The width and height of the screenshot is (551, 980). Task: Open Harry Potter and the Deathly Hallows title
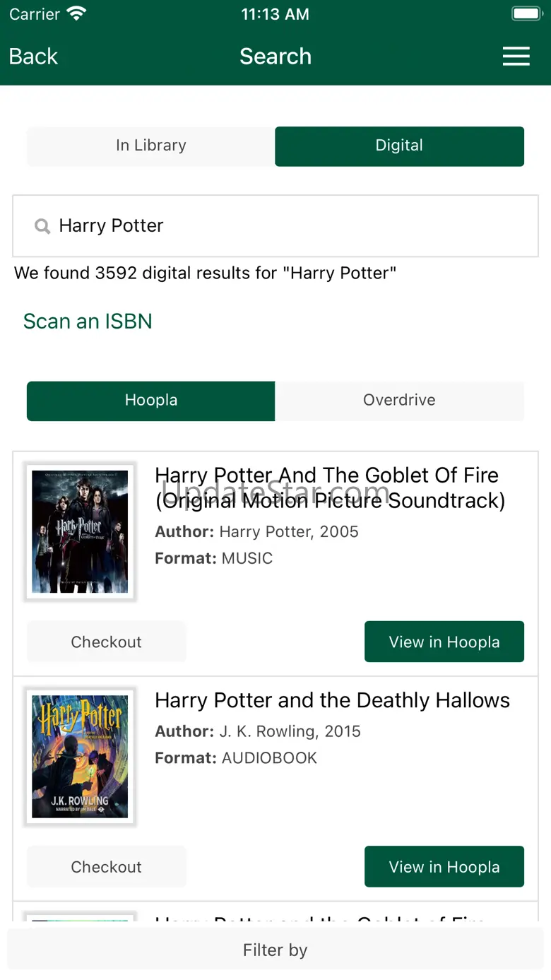tap(332, 700)
